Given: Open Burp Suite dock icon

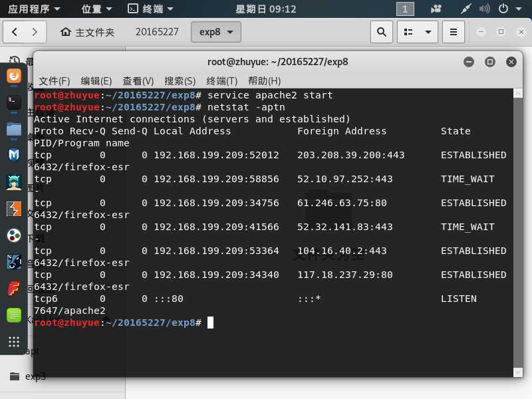Looking at the screenshot, I should (14, 209).
